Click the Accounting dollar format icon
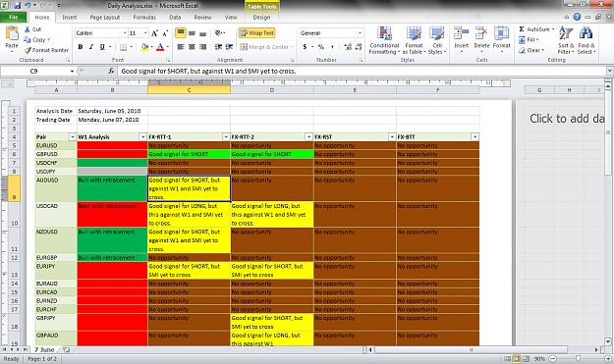This screenshot has width=614, height=364. click(x=305, y=47)
